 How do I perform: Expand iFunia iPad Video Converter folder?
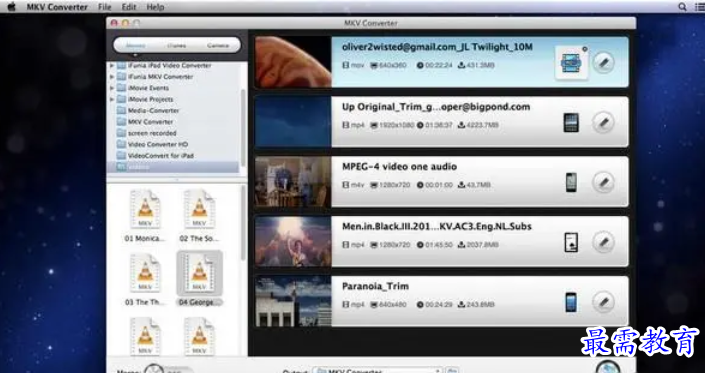pos(112,66)
